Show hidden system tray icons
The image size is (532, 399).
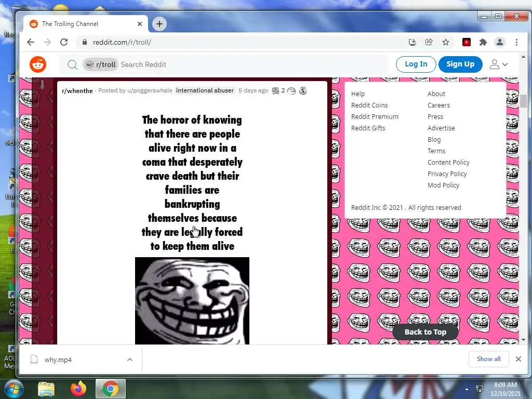coord(467,389)
